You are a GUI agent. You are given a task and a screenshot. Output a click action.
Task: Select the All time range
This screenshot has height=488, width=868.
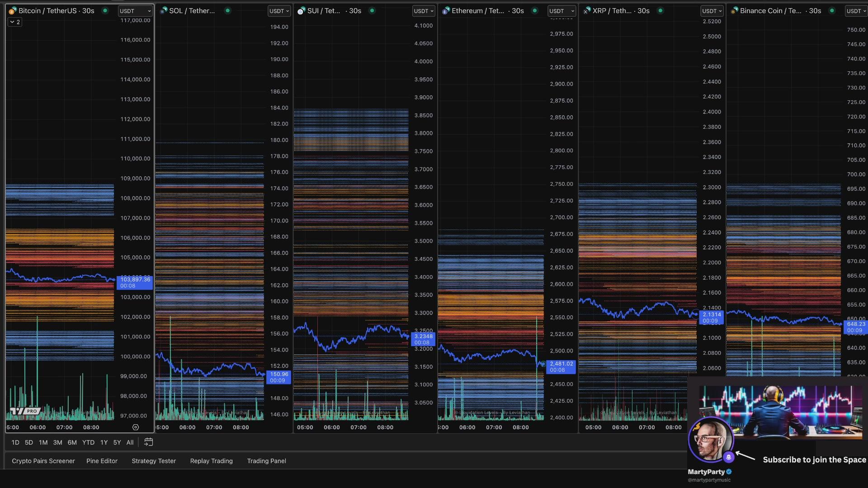tap(130, 442)
